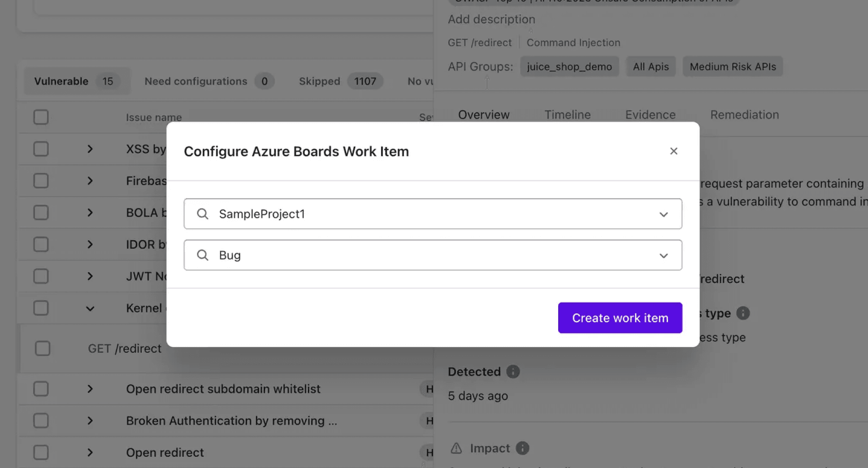Screen dimensions: 868x468
Task: Click the juice_shop_demo API group tag
Action: click(569, 66)
